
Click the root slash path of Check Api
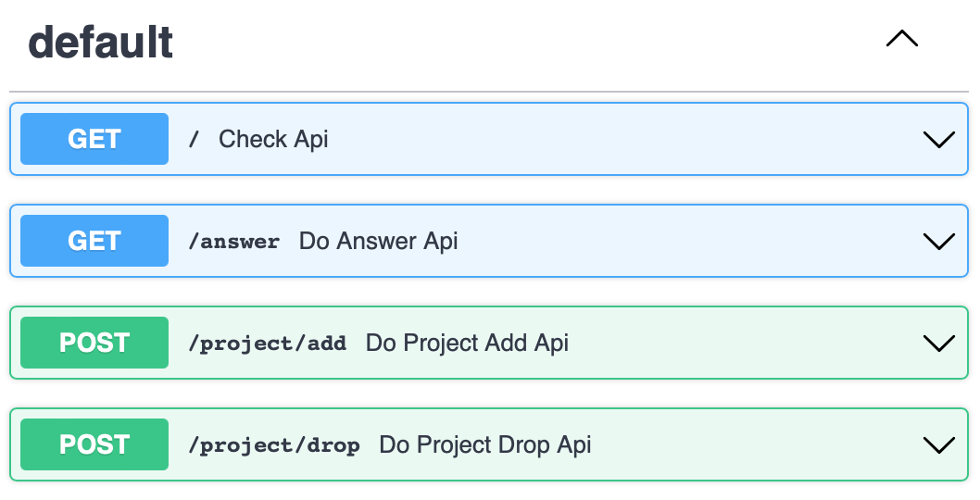click(x=195, y=140)
